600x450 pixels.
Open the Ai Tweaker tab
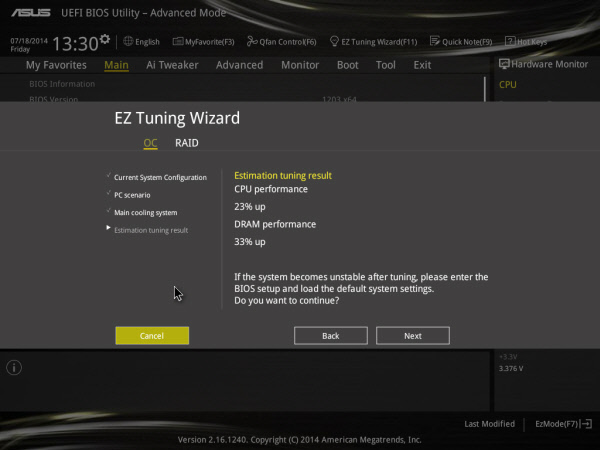click(x=172, y=65)
